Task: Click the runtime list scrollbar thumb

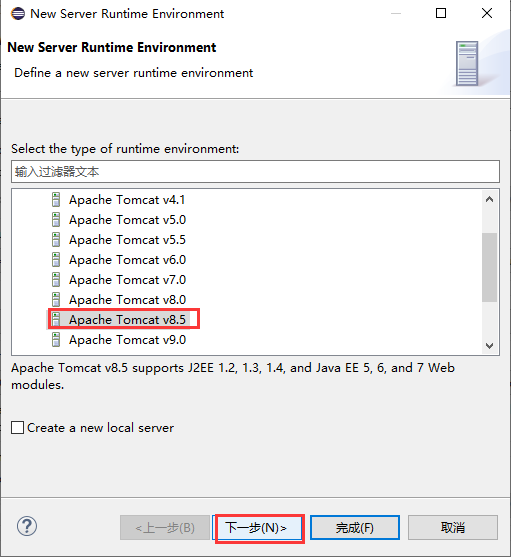Action: [489, 267]
